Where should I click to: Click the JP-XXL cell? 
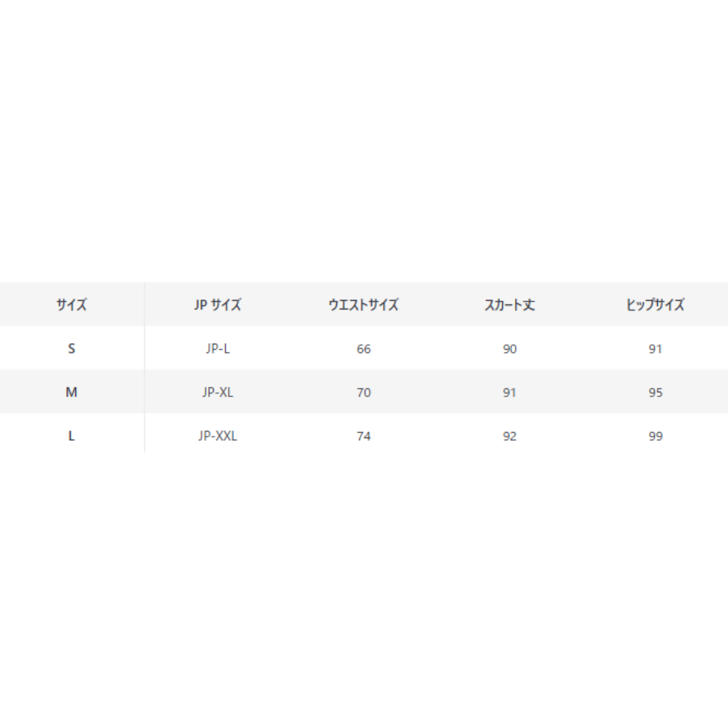coord(217,436)
